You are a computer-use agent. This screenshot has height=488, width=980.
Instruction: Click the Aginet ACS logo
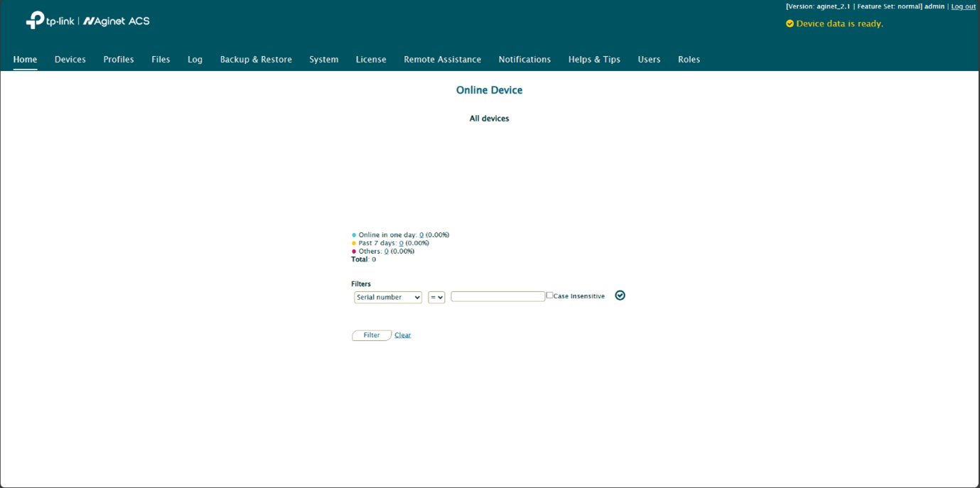[x=117, y=21]
